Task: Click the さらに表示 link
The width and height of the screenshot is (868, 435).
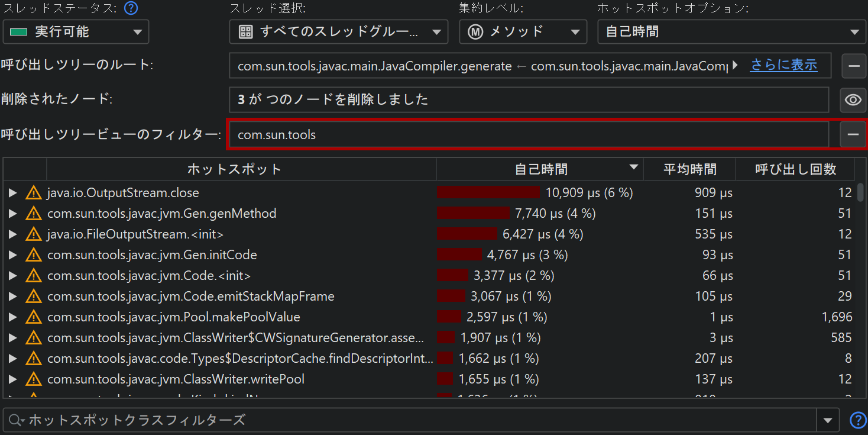Action: 783,65
